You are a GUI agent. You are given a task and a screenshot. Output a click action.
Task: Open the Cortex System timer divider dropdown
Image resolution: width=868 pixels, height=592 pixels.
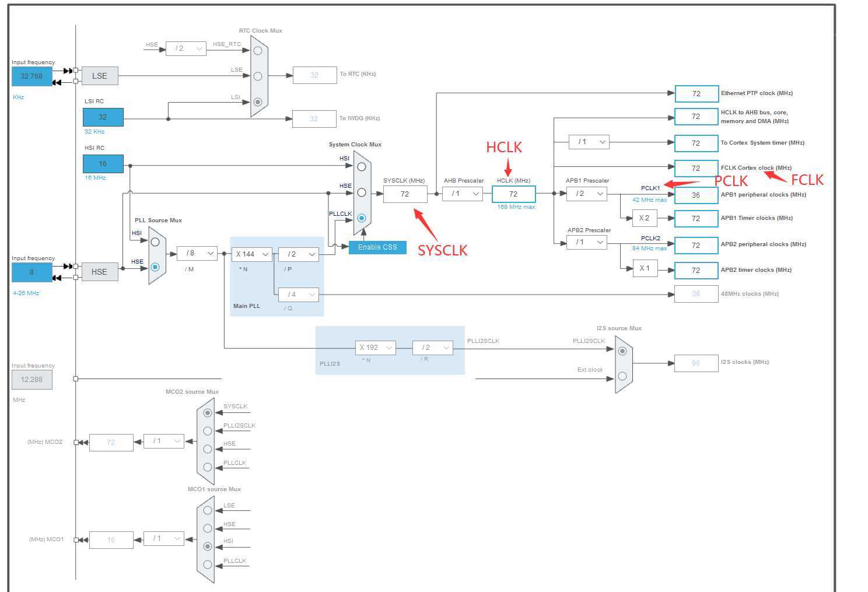[x=589, y=142]
